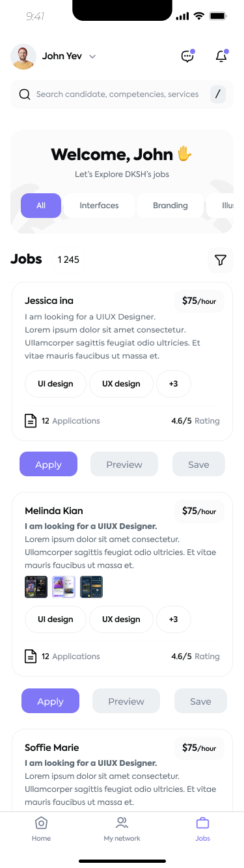This screenshot has height=868, width=244.
Task: Open the jobs filter icon
Action: pyautogui.click(x=221, y=260)
